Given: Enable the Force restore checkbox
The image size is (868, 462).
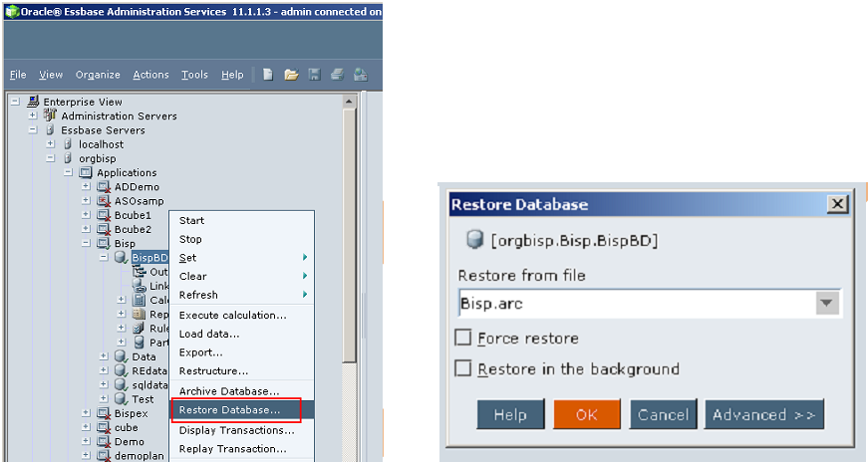Looking at the screenshot, I should 462,338.
